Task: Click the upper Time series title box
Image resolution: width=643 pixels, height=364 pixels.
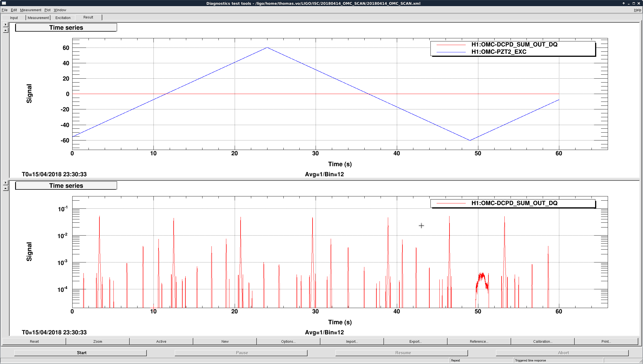Action: 66,27
